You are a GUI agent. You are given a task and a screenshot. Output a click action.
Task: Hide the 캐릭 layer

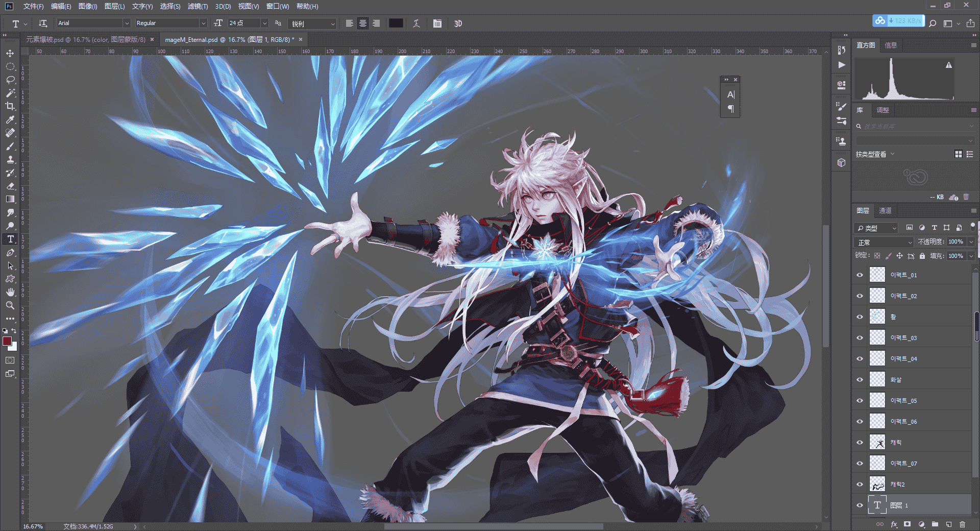tap(860, 442)
